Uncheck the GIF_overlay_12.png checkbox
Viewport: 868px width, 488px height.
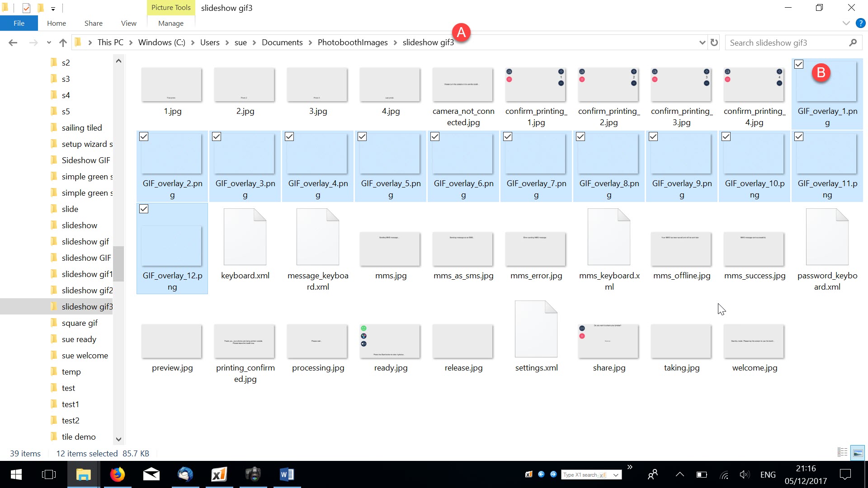point(144,209)
